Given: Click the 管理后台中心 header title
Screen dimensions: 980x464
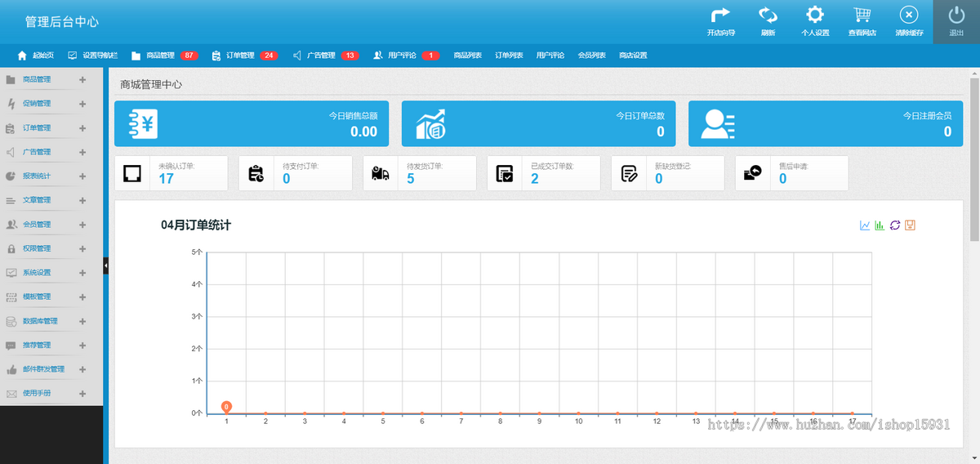Looking at the screenshot, I should [x=61, y=22].
